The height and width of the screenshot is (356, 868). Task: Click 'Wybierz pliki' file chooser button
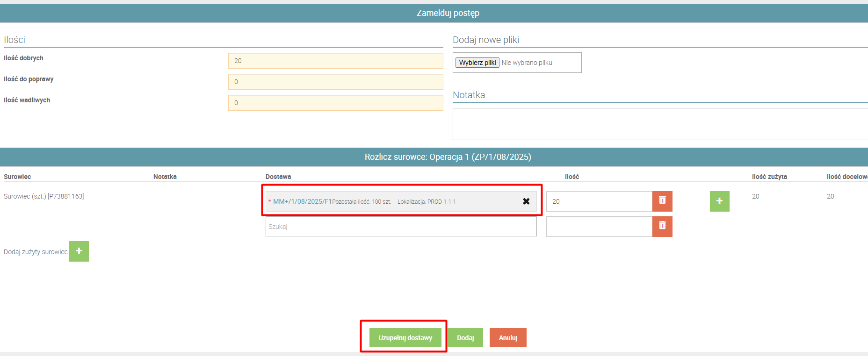tap(477, 63)
